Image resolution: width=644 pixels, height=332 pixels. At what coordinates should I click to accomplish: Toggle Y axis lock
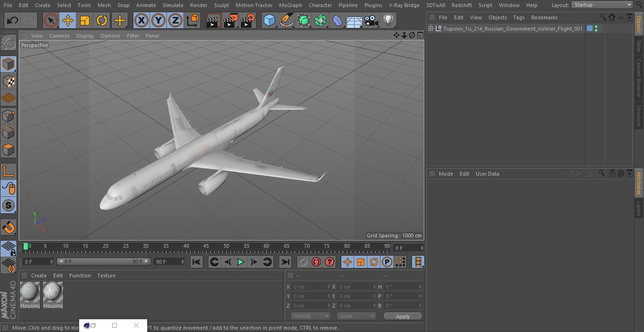(158, 20)
